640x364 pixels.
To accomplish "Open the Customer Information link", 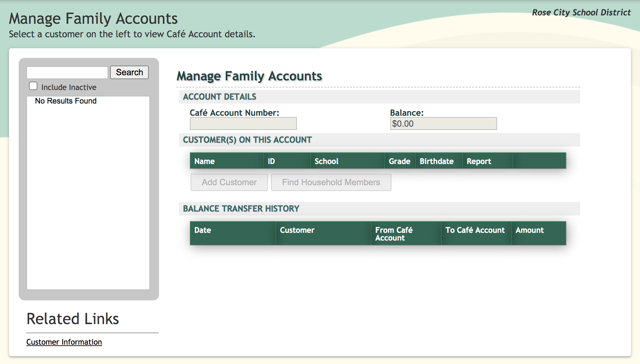I will coord(64,342).
